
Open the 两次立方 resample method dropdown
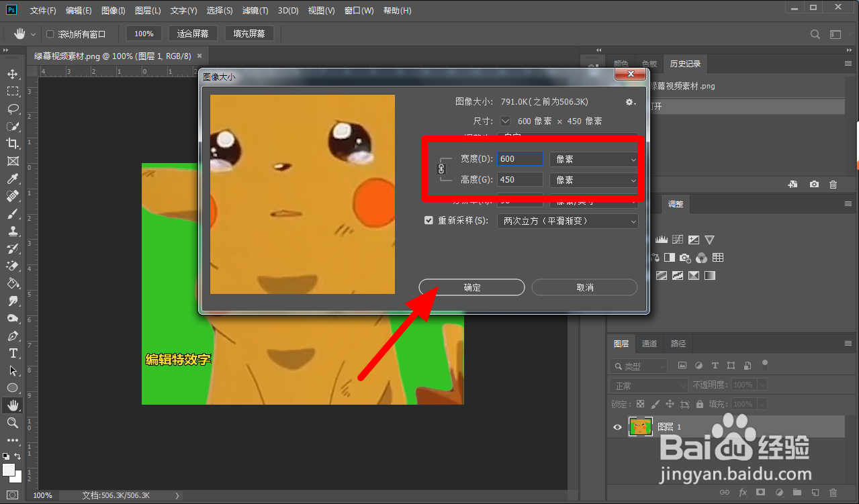(567, 221)
